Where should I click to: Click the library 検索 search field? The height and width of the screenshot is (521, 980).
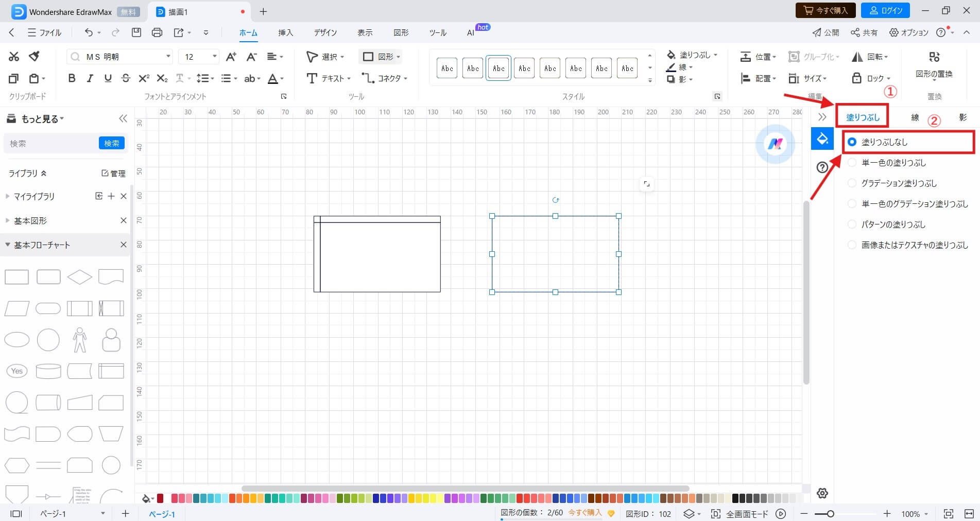click(50, 143)
